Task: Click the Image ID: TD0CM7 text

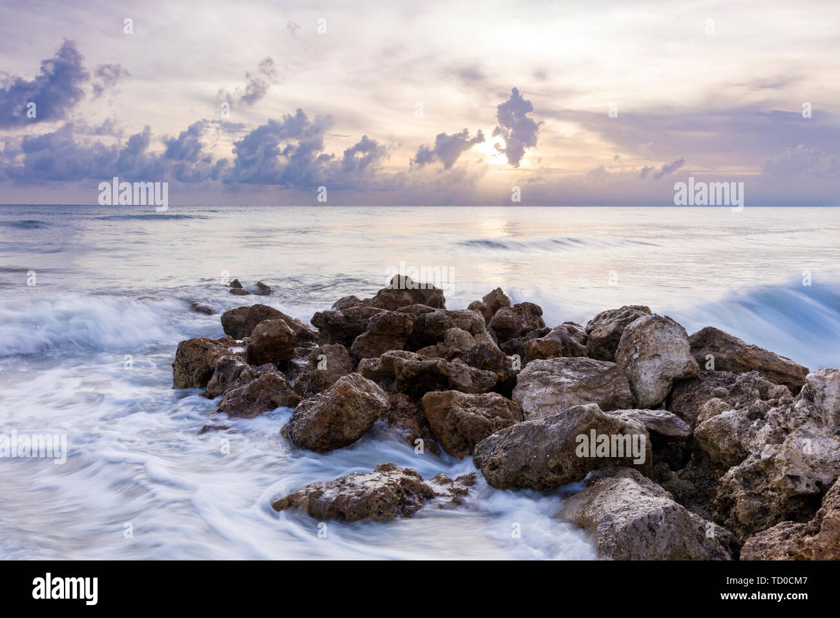Action: tap(767, 582)
